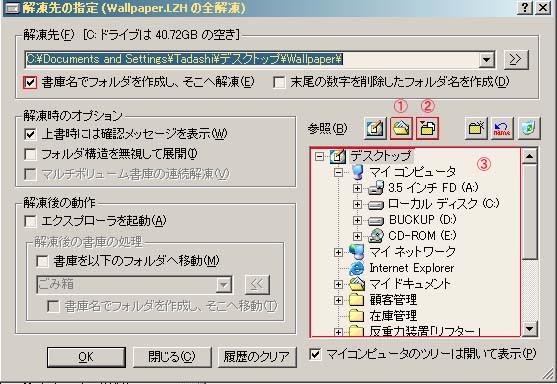The width and height of the screenshot is (557, 384).
Task: Click the >> button beside path field
Action: 516,59
